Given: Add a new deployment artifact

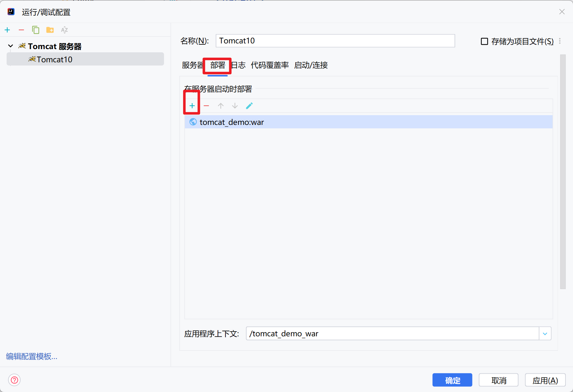Looking at the screenshot, I should point(192,106).
